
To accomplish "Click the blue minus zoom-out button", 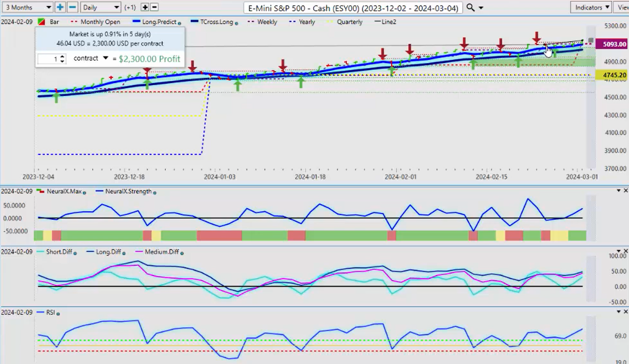I will tap(73, 7).
